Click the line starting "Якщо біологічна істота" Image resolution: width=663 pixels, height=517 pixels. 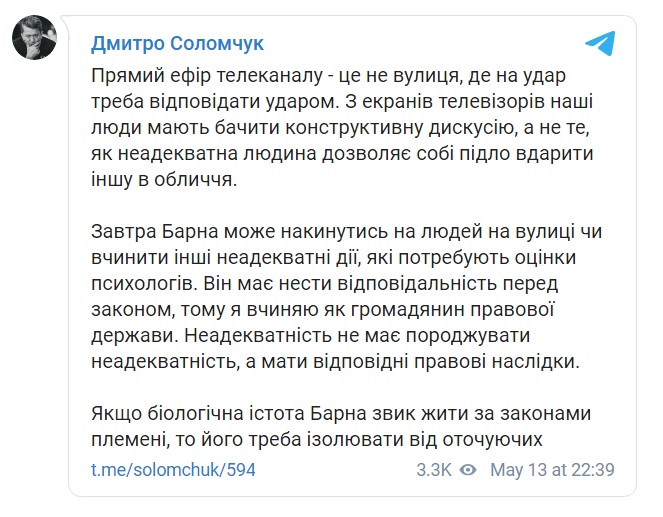(341, 413)
